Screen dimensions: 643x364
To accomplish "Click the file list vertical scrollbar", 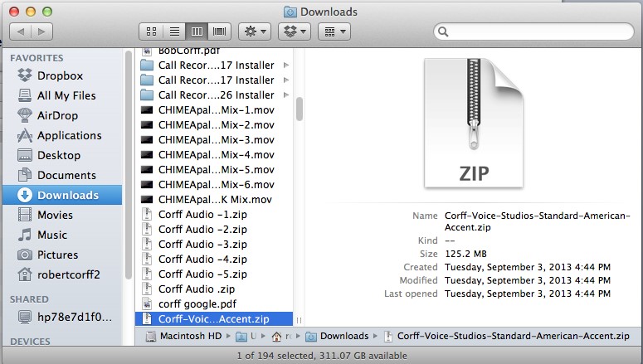I will point(299,108).
